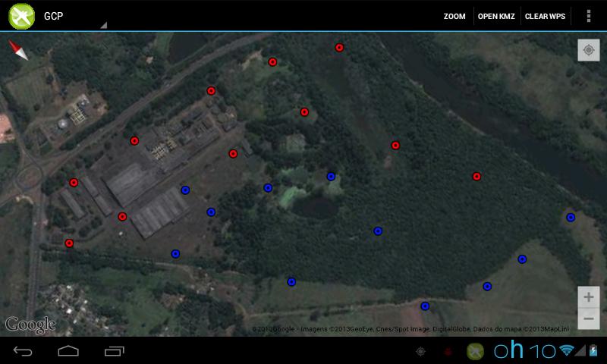Tap the GPS location status icon
Screen dimensions: 607x364
click(x=420, y=351)
